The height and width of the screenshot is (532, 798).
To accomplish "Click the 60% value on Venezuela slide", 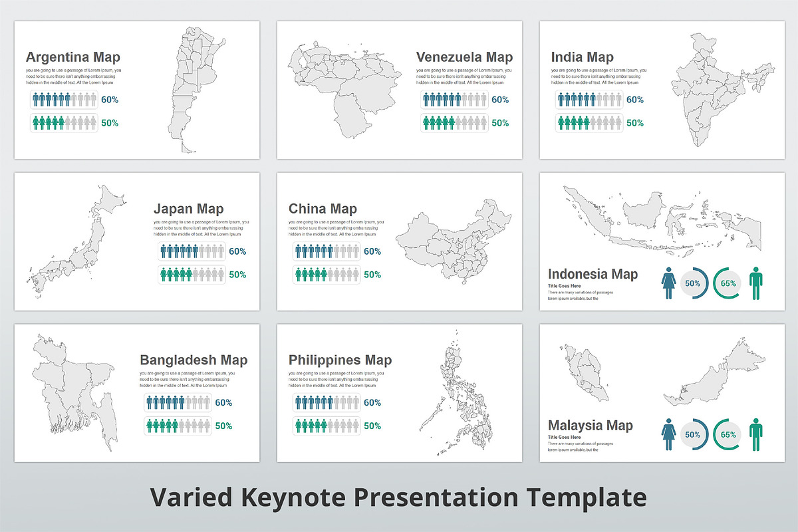I will click(x=501, y=100).
